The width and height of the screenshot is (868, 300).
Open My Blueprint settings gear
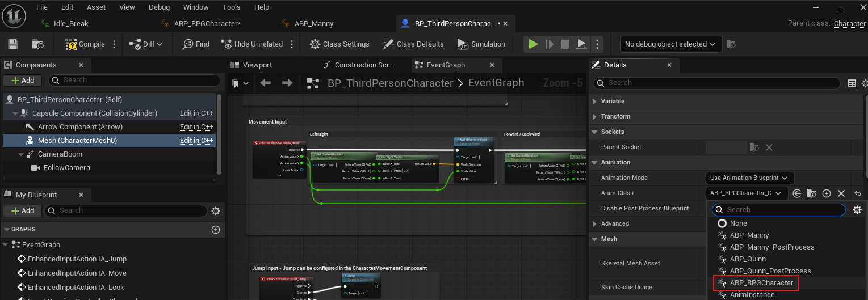pyautogui.click(x=216, y=211)
